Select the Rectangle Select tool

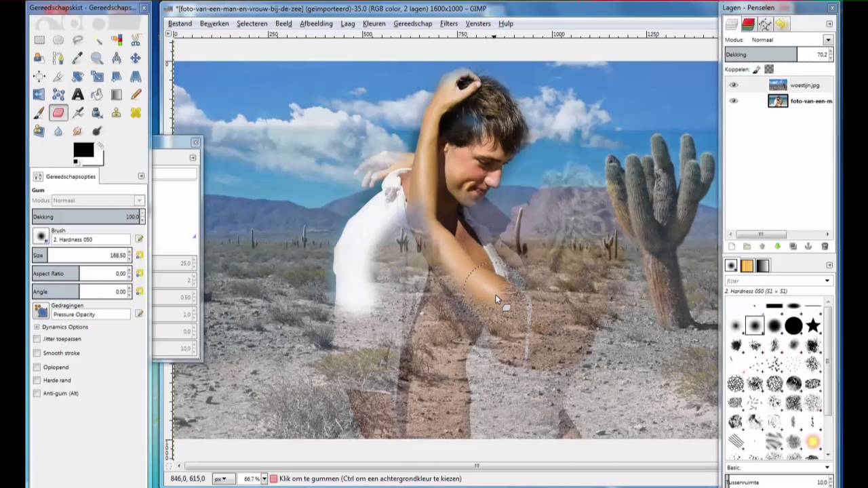coord(39,40)
